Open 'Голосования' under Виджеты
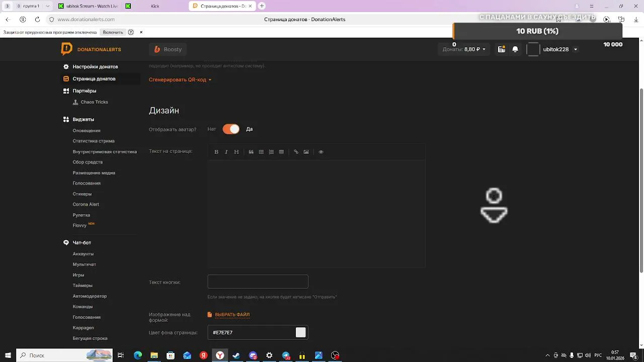The image size is (644, 362). (x=87, y=184)
